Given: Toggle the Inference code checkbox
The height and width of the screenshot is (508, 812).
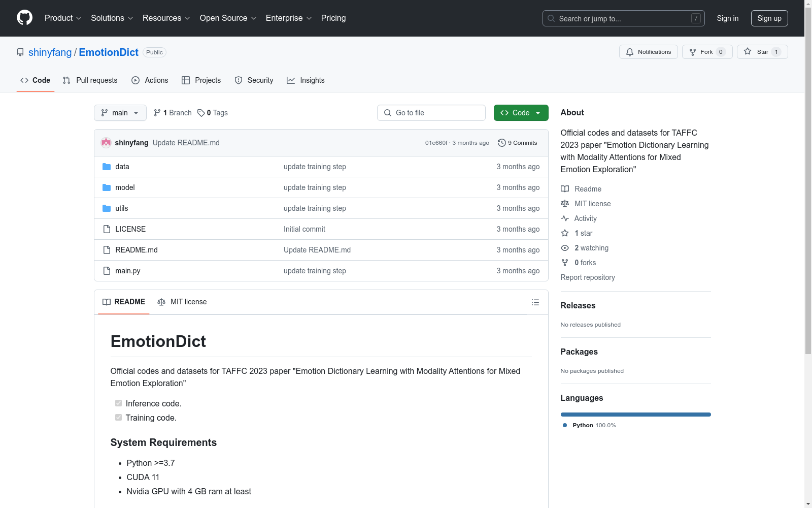Looking at the screenshot, I should pyautogui.click(x=118, y=403).
